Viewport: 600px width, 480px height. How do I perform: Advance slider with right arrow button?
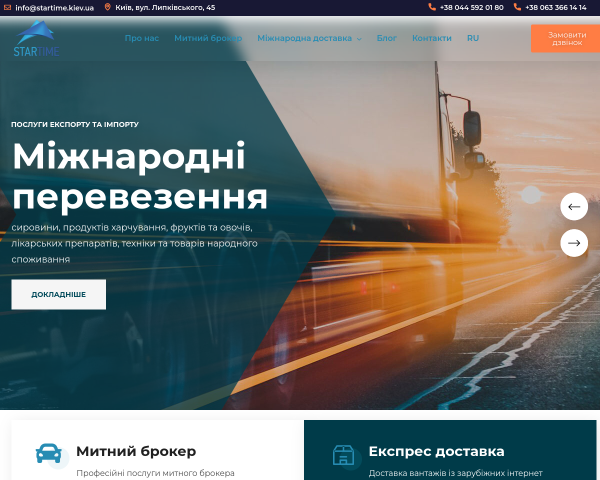click(574, 243)
